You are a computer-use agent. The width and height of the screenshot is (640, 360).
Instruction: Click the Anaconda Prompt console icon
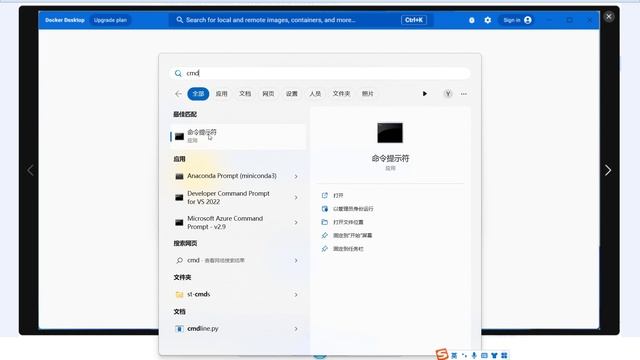point(179,176)
